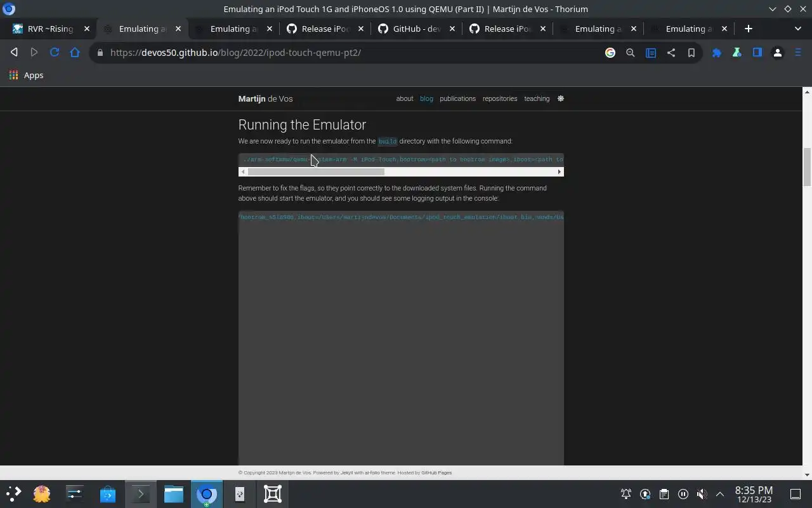812x508 pixels.
Task: Open the blog section
Action: tap(426, 98)
